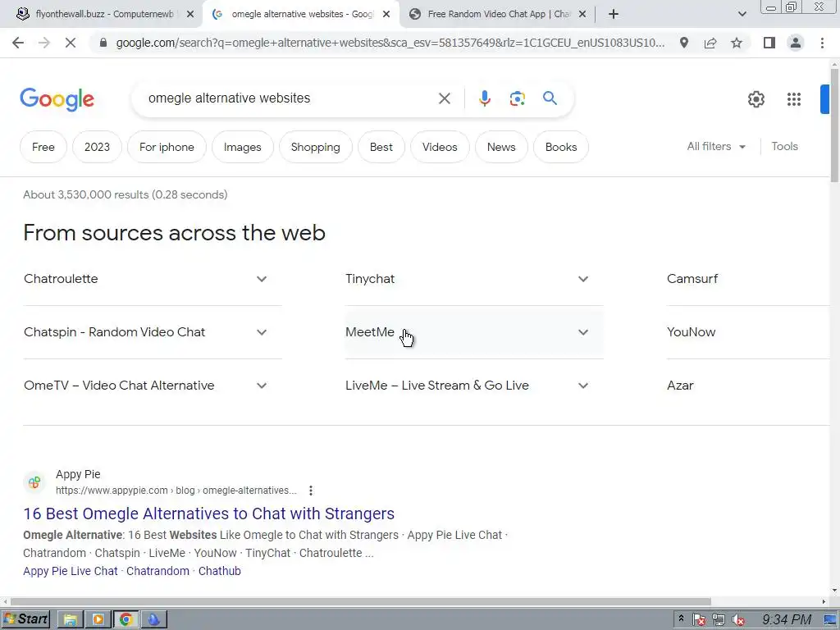Click the YouNow entry
This screenshot has width=840, height=630.
747,332
